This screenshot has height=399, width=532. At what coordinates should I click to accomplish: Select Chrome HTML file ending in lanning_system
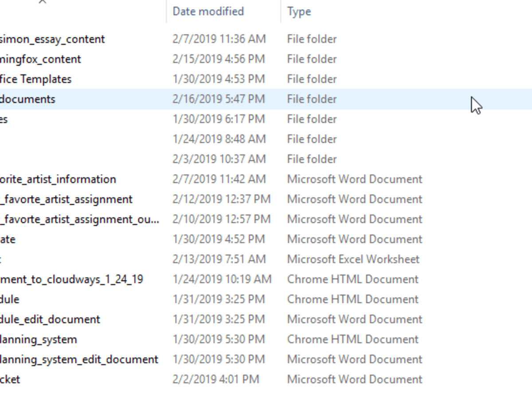pos(39,340)
